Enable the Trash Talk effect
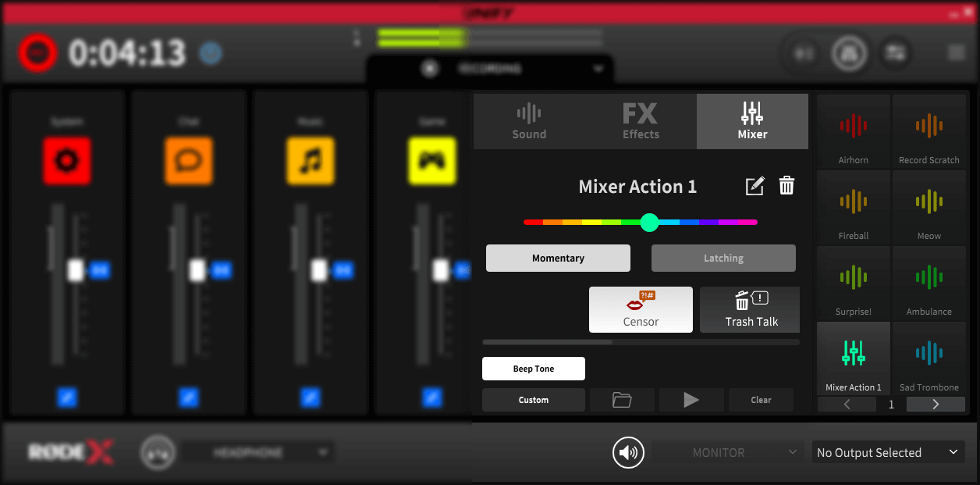 pyautogui.click(x=749, y=309)
